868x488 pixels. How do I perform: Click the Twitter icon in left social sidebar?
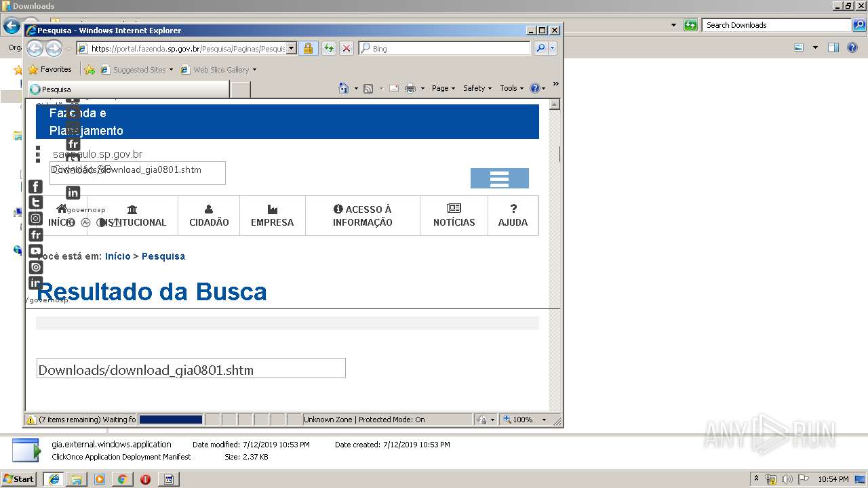pyautogui.click(x=36, y=202)
